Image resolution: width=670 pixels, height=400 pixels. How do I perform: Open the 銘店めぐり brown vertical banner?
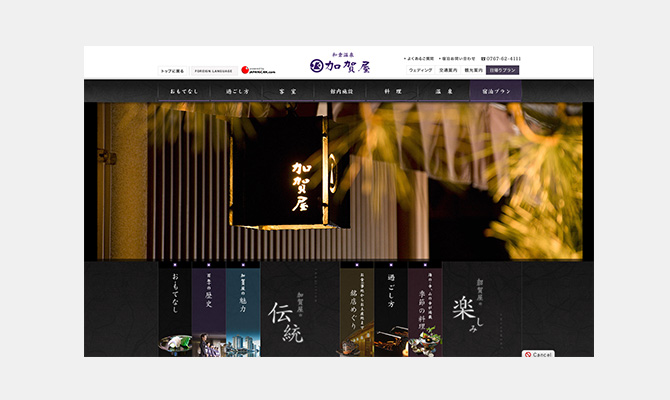(357, 312)
